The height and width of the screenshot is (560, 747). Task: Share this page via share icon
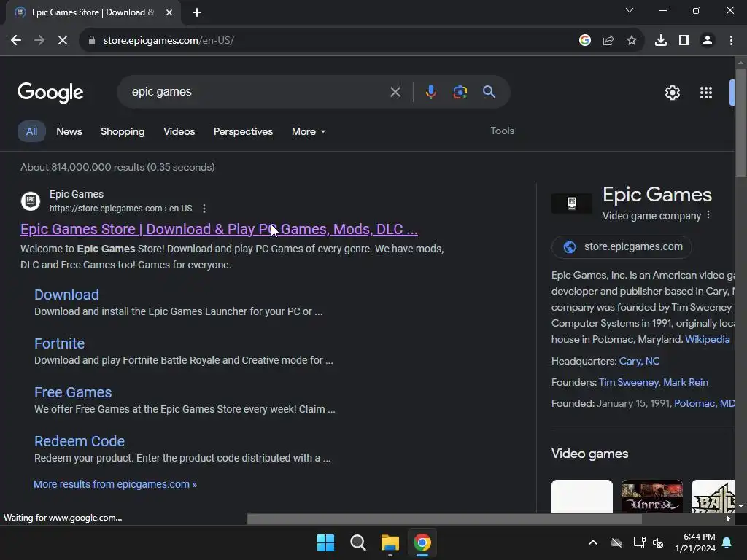click(x=608, y=41)
